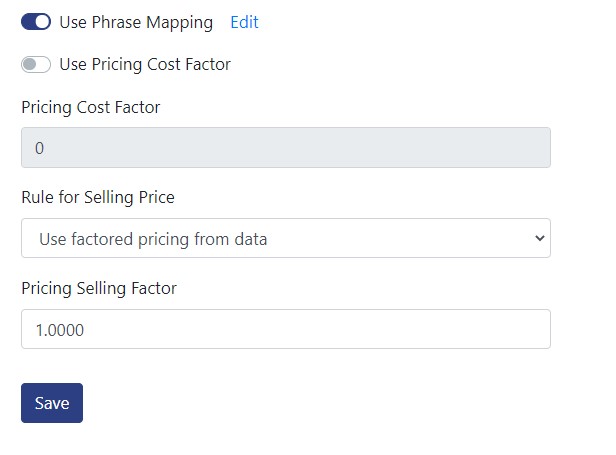616x455 pixels.
Task: Click the Save button
Action: pyautogui.click(x=52, y=403)
